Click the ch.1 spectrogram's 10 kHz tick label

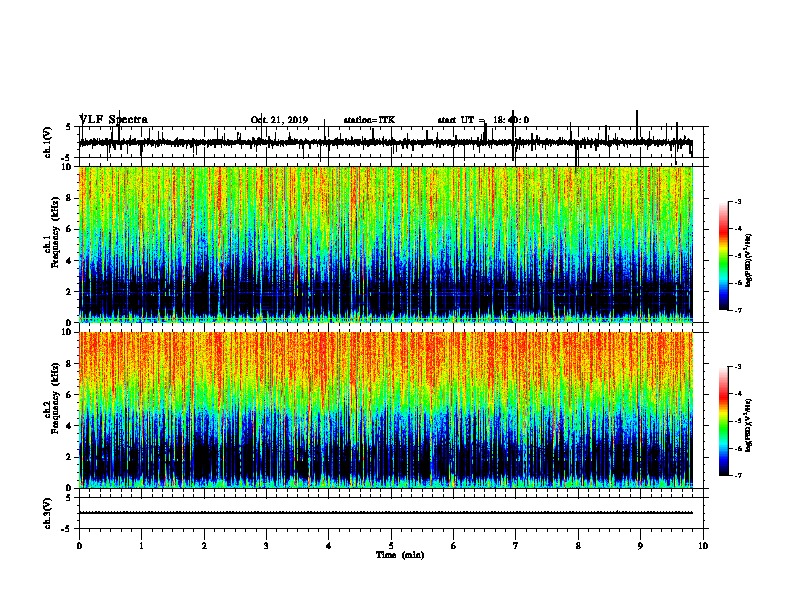(67, 167)
